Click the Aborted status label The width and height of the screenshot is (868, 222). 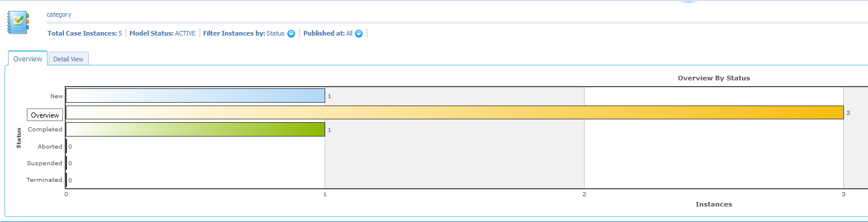50,147
